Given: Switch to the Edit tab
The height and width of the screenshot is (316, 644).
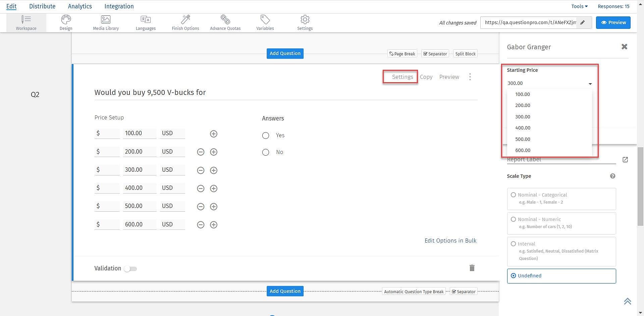Looking at the screenshot, I should pyautogui.click(x=11, y=6).
